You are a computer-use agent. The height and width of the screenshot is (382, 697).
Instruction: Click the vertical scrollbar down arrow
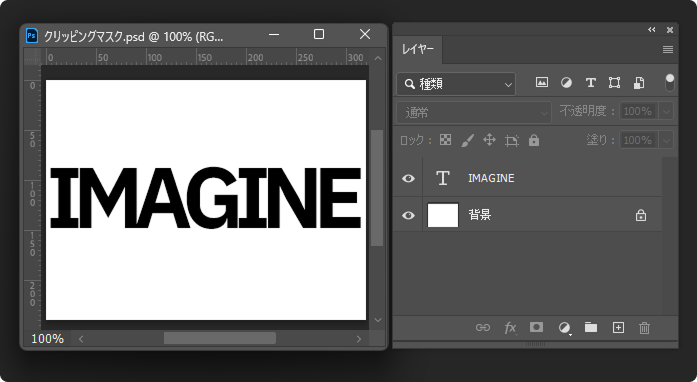[378, 320]
